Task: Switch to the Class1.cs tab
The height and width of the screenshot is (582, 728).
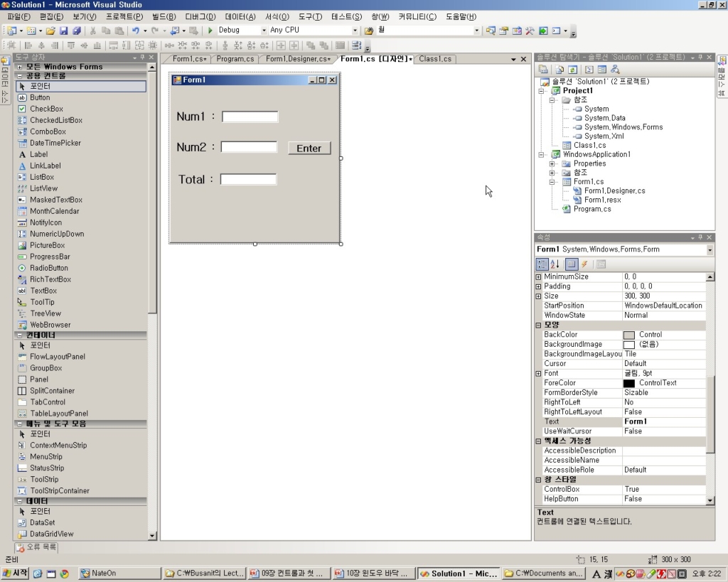Action: (435, 59)
